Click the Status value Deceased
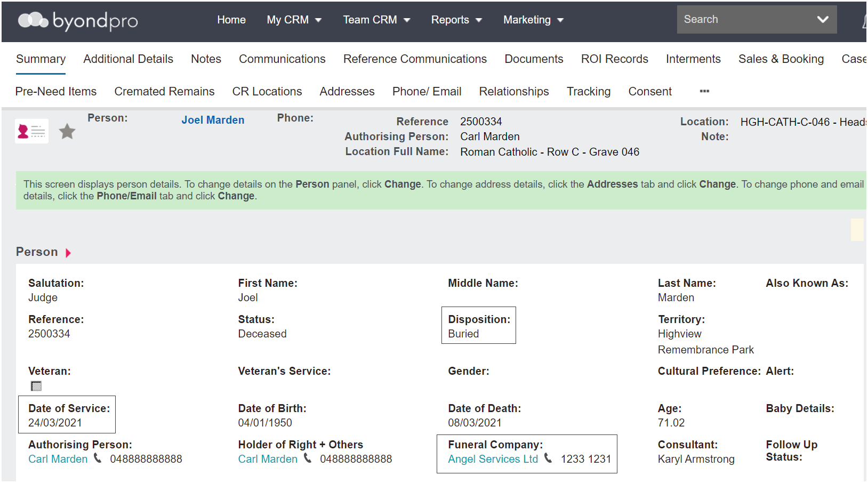868x483 pixels. pyautogui.click(x=262, y=334)
